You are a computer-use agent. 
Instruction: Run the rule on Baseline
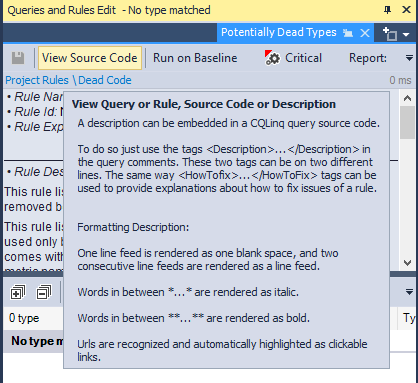(195, 58)
